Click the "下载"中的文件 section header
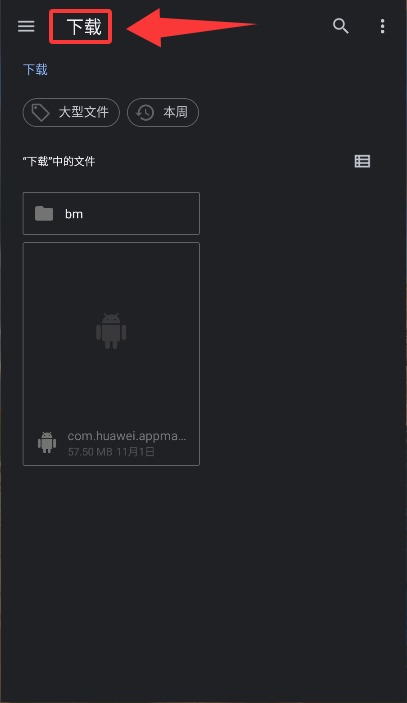The height and width of the screenshot is (703, 407). coord(59,161)
